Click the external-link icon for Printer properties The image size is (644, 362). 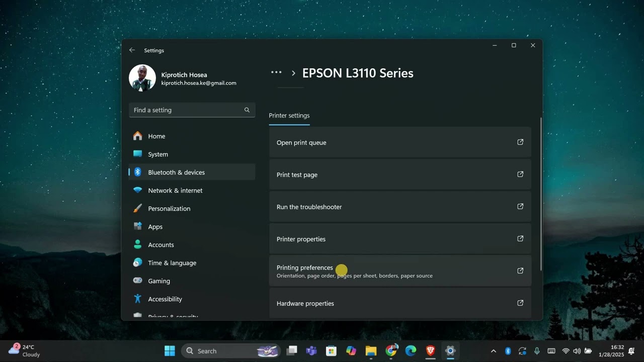pyautogui.click(x=520, y=239)
